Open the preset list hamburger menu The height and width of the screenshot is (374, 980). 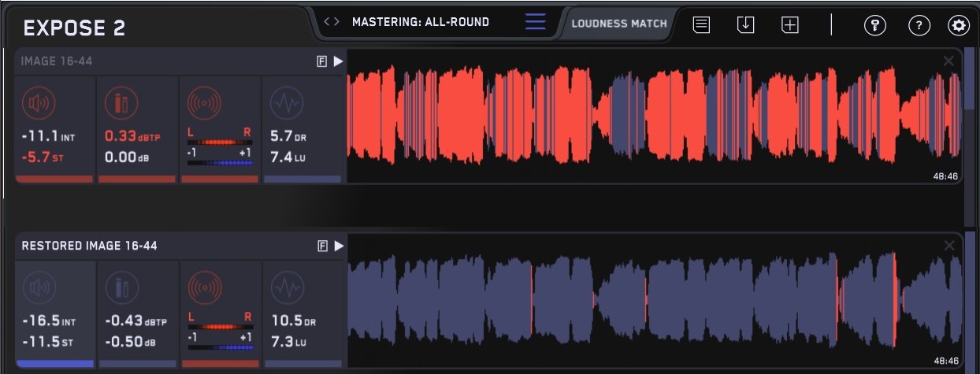point(535,22)
